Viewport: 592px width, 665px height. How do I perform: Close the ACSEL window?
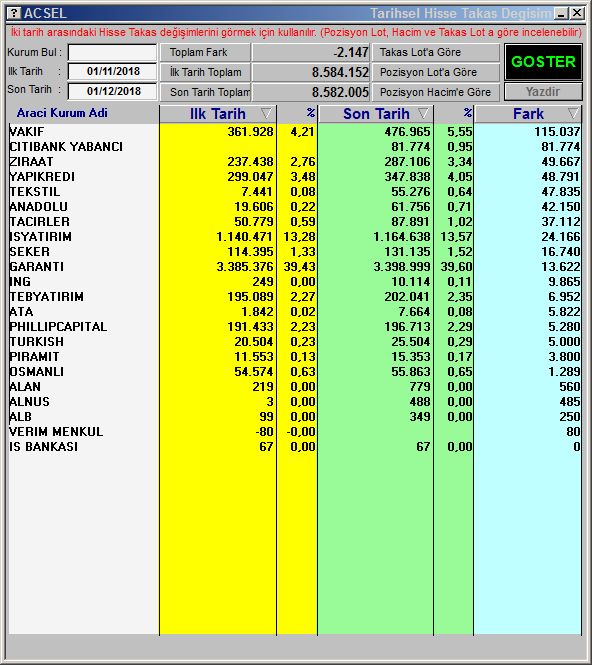click(x=577, y=13)
